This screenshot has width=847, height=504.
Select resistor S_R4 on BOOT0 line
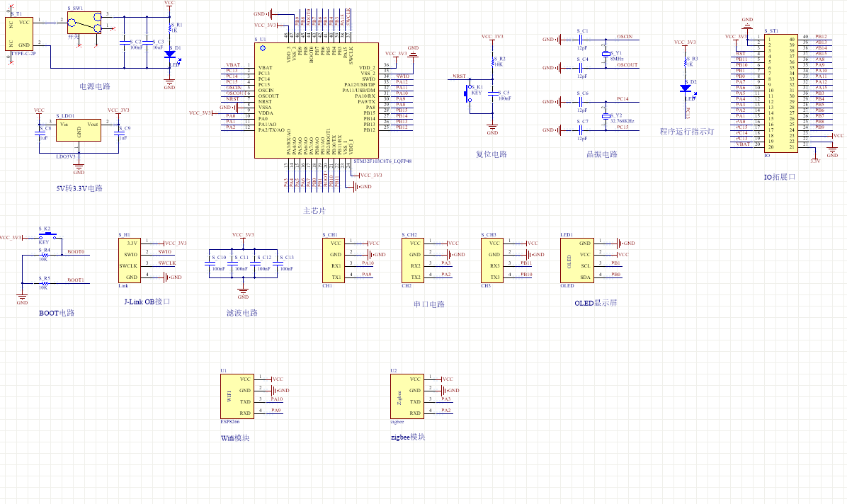coord(45,254)
